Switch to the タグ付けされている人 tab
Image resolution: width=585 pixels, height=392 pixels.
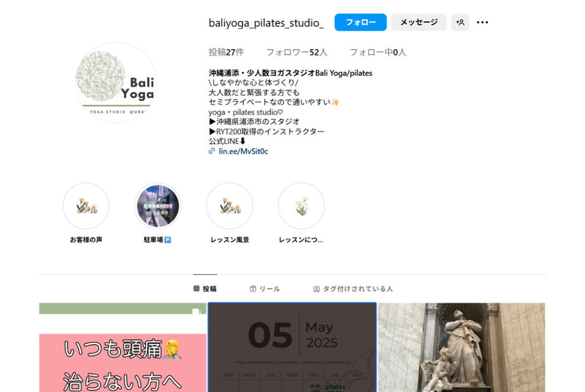[353, 289]
